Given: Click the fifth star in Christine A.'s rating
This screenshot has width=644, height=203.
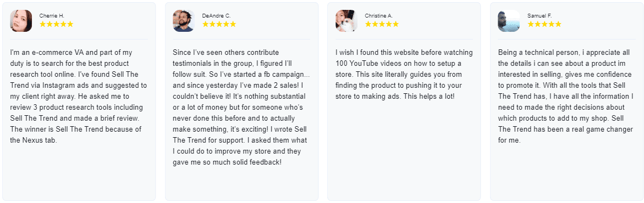Looking at the screenshot, I should (395, 24).
